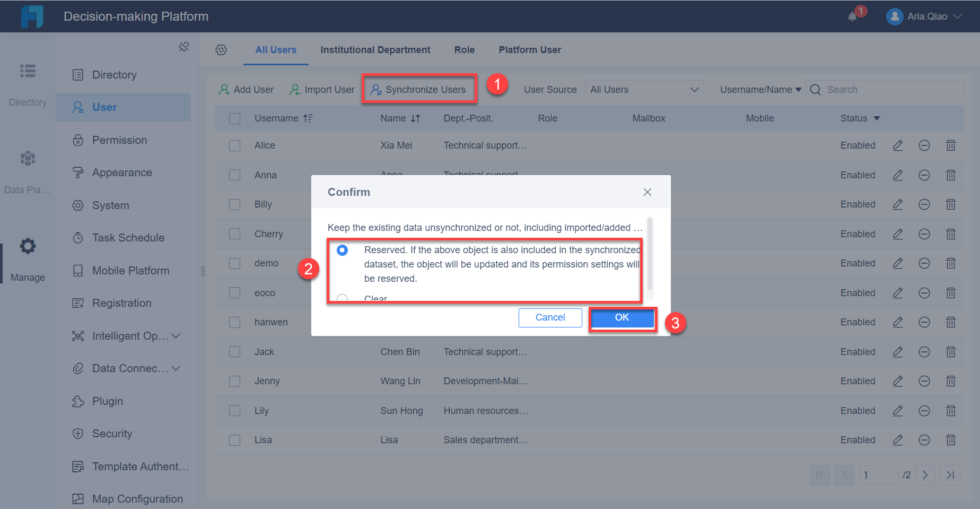Expand the Intelligent Operations menu
980x509 pixels.
pos(126,335)
